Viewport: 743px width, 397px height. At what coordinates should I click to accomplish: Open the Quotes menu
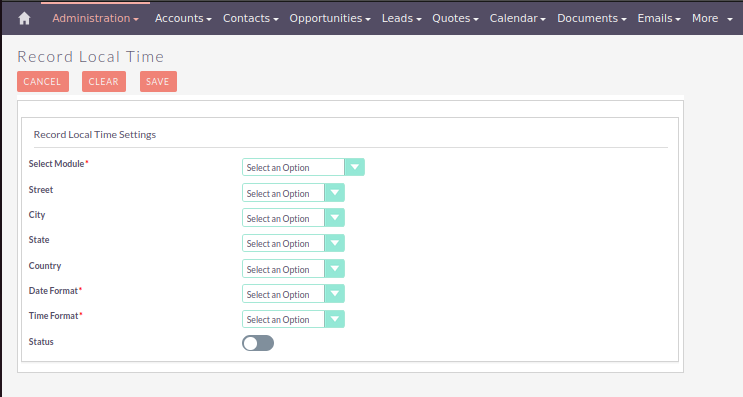click(x=455, y=18)
